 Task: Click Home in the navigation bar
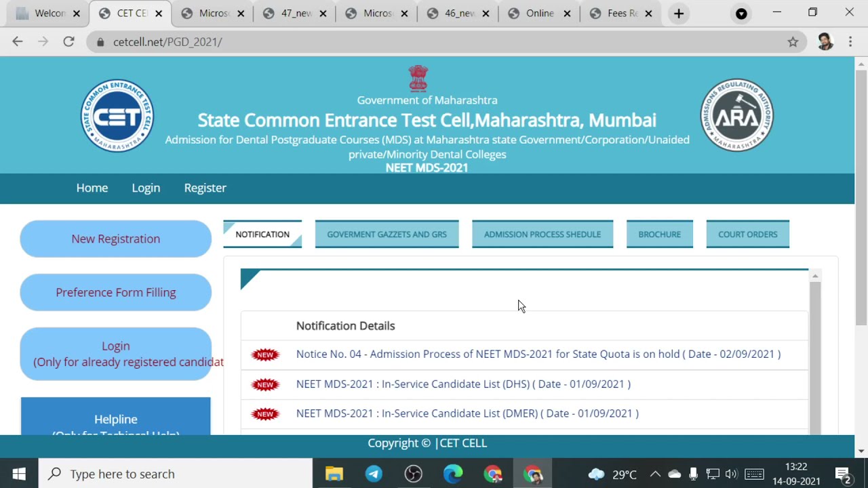[92, 188]
